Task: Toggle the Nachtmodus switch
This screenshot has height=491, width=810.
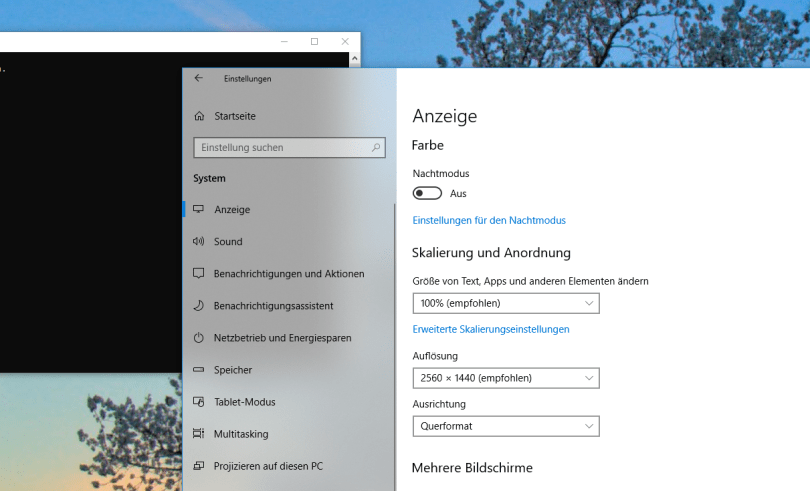Action: [x=427, y=193]
